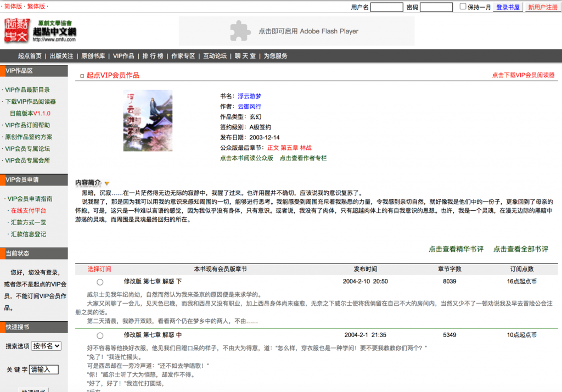This screenshot has height=392, width=562.
Task: Open sidebar link VIP作品最新目录
Action: pyautogui.click(x=27, y=90)
